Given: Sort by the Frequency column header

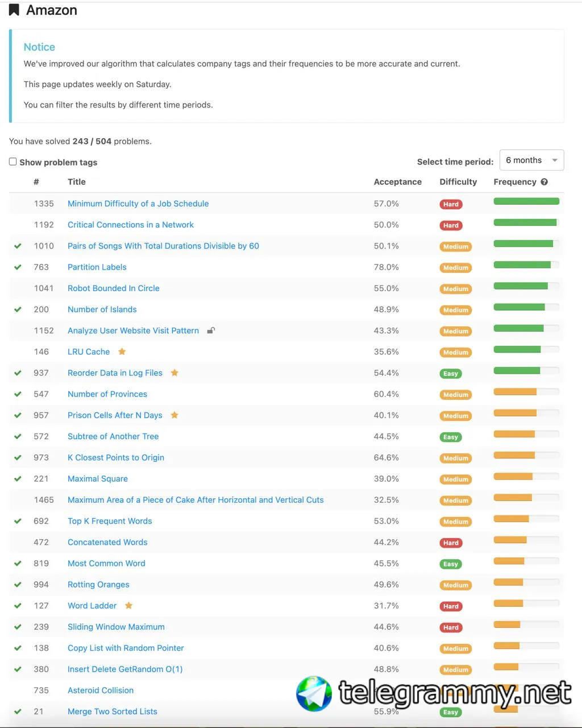Looking at the screenshot, I should (x=515, y=182).
